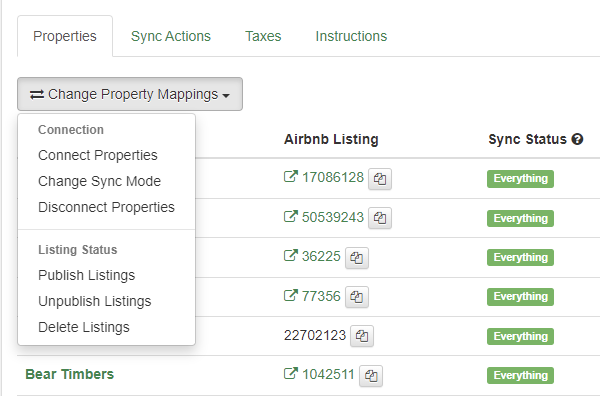Click Everything badge for listing 50539243

coord(520,218)
